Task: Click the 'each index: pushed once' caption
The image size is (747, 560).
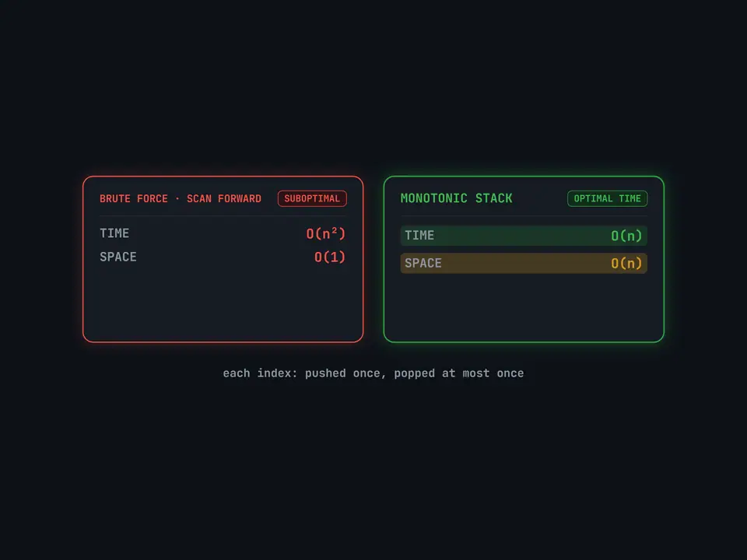Action: [x=373, y=373]
